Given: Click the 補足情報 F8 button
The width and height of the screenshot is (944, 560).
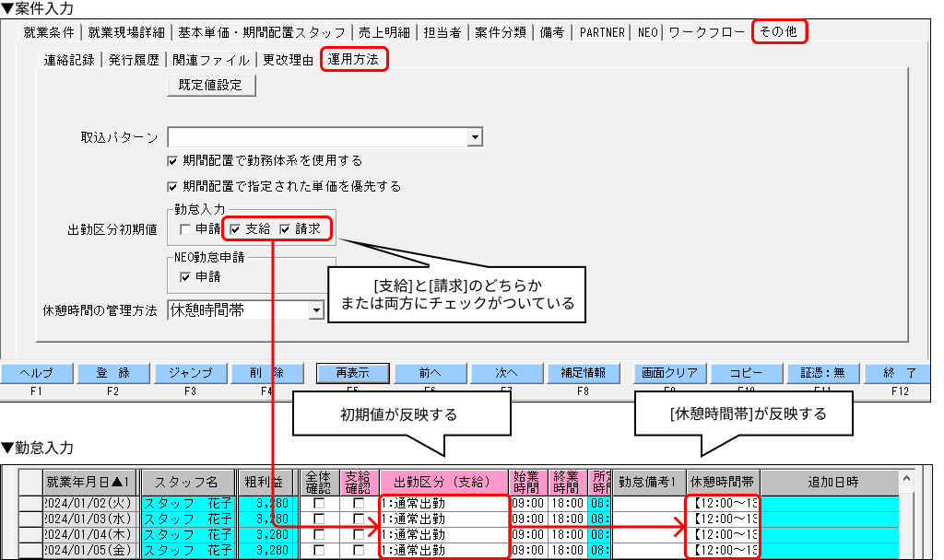Looking at the screenshot, I should point(583,373).
